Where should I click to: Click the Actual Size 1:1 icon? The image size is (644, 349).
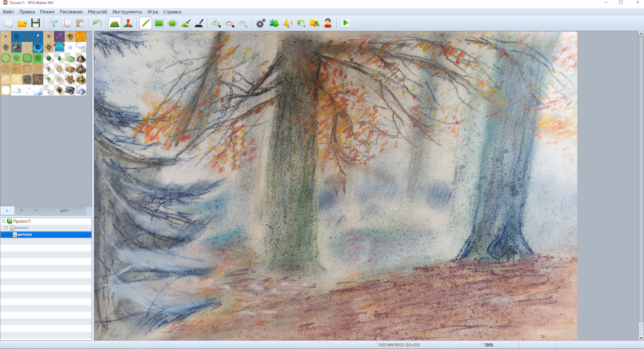coord(244,23)
